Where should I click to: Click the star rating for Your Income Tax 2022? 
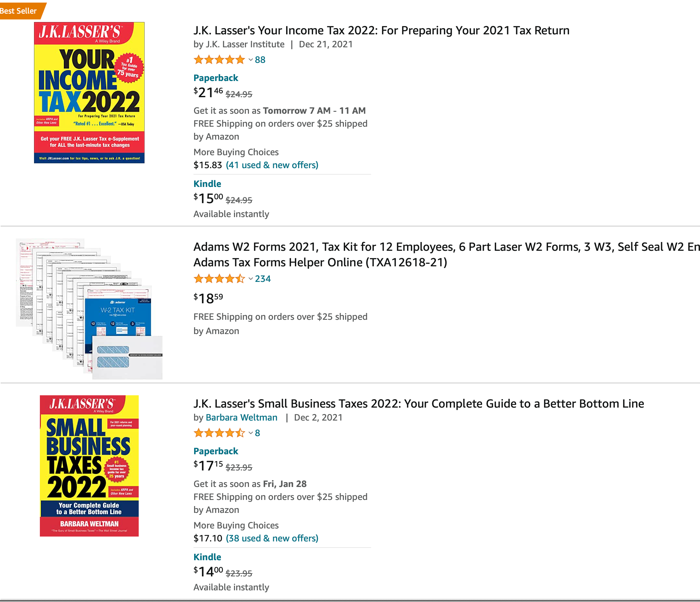pyautogui.click(x=219, y=60)
